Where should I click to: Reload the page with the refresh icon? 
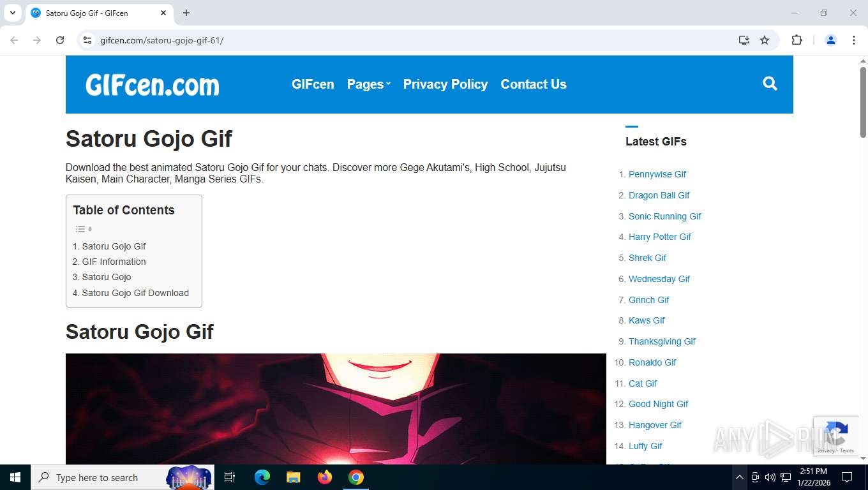[60, 40]
